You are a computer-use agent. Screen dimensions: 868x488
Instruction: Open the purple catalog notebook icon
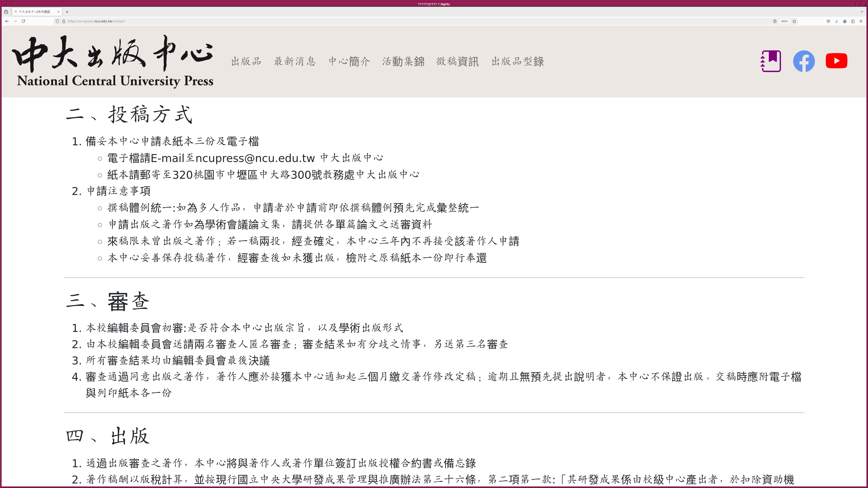pos(771,61)
